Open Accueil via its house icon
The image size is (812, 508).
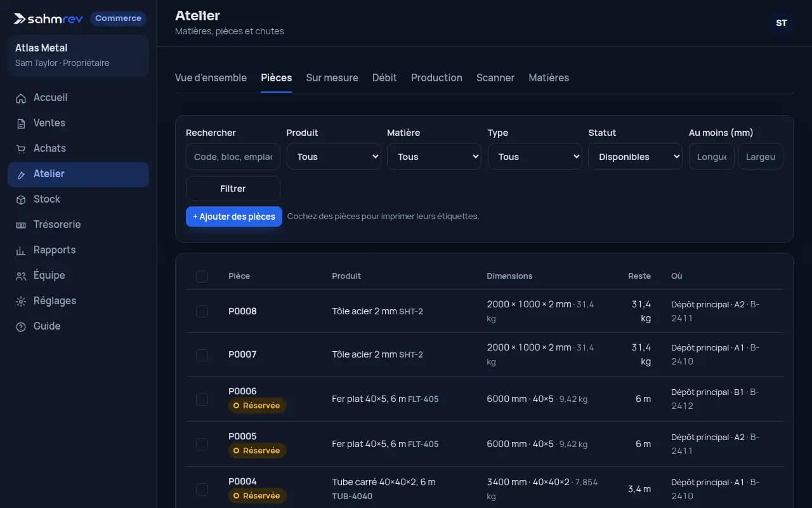point(21,98)
